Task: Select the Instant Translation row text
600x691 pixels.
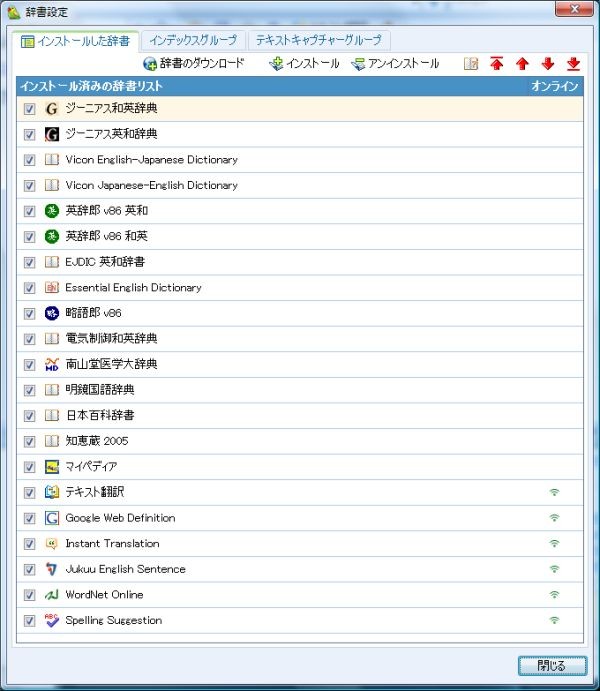Action: (112, 543)
